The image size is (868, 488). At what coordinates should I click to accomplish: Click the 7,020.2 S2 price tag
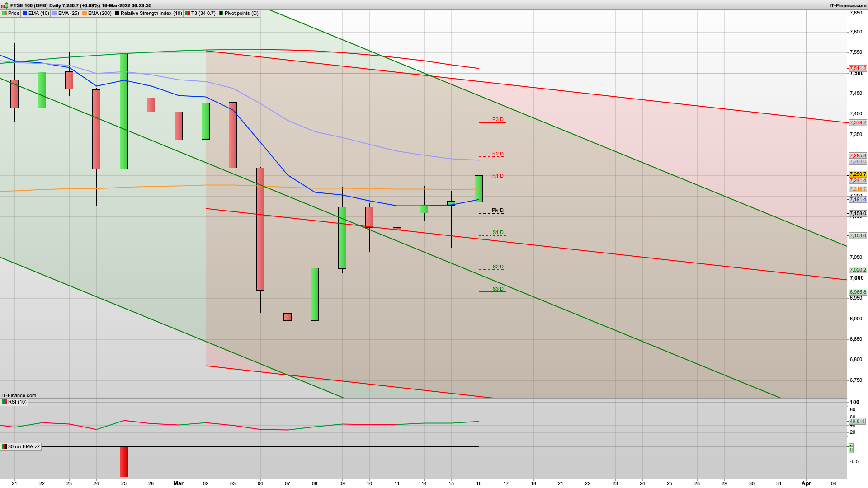[858, 270]
